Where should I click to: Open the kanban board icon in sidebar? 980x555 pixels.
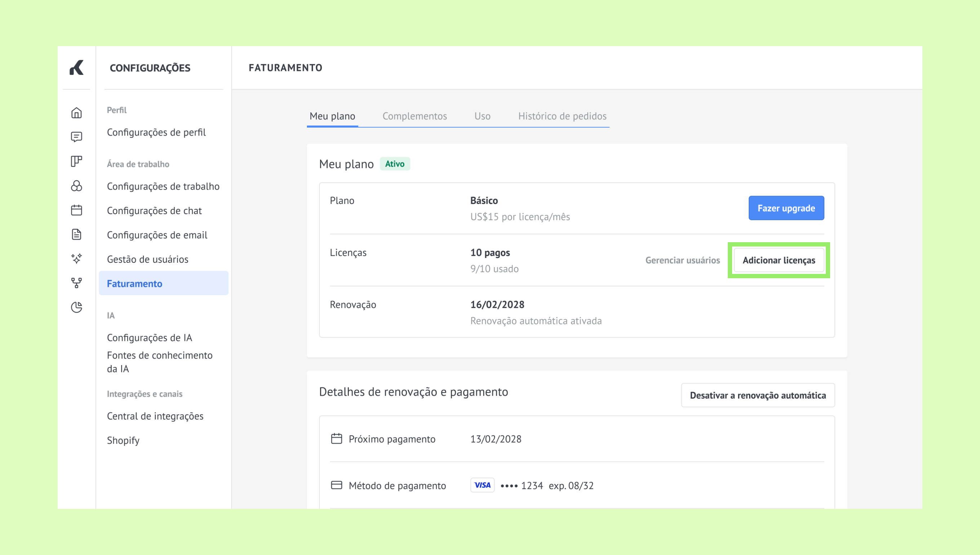point(77,161)
